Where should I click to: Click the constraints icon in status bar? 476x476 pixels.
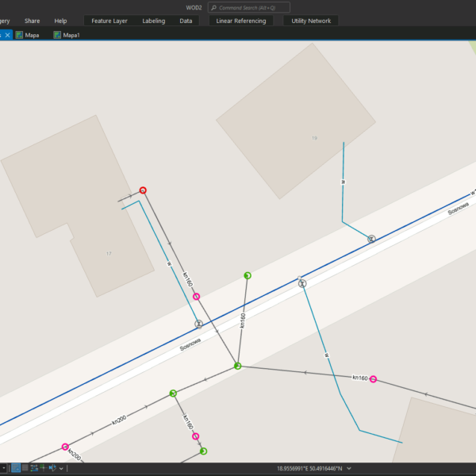click(x=34, y=468)
